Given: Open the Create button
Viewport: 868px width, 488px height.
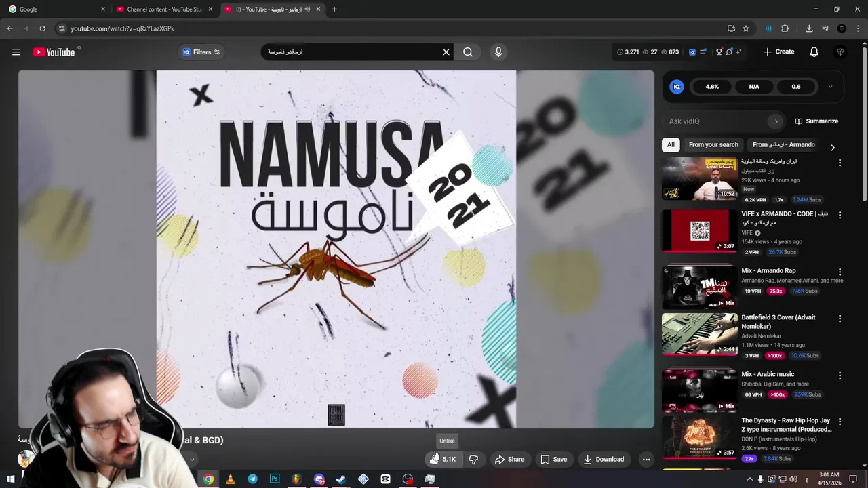Looking at the screenshot, I should (x=778, y=52).
